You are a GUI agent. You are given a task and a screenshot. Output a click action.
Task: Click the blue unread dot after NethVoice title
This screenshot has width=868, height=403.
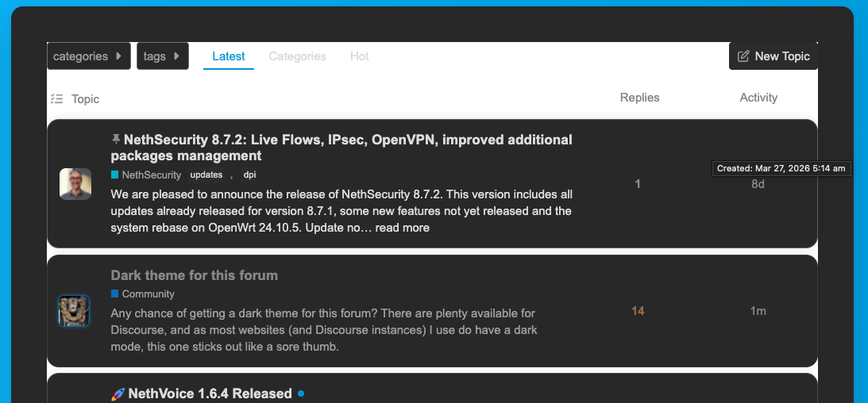tap(301, 393)
